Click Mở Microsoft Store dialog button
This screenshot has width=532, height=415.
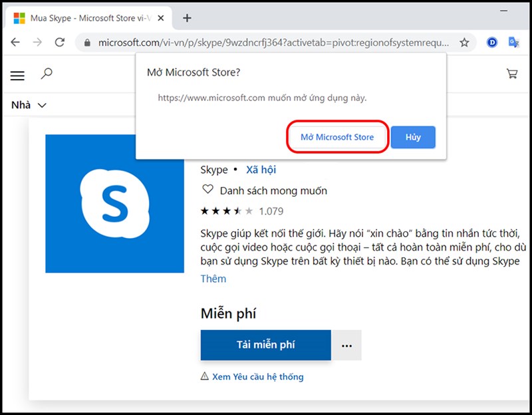click(x=337, y=137)
